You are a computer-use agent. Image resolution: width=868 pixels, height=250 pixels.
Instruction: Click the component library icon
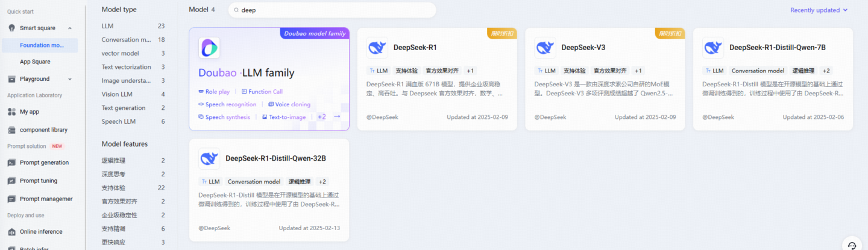(x=11, y=130)
